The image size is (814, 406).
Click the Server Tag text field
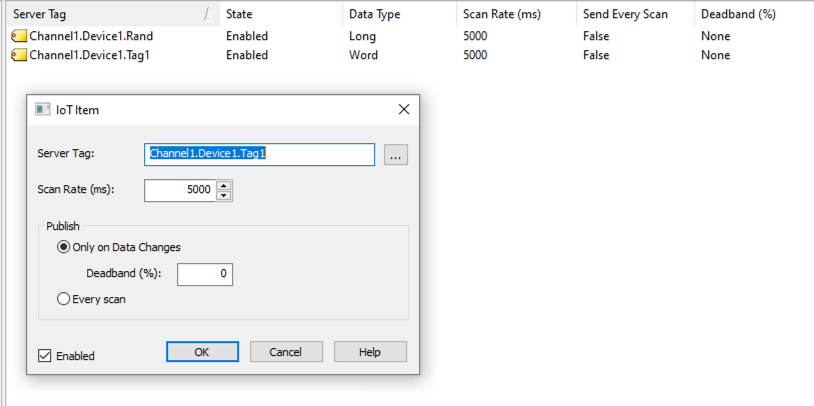click(259, 154)
